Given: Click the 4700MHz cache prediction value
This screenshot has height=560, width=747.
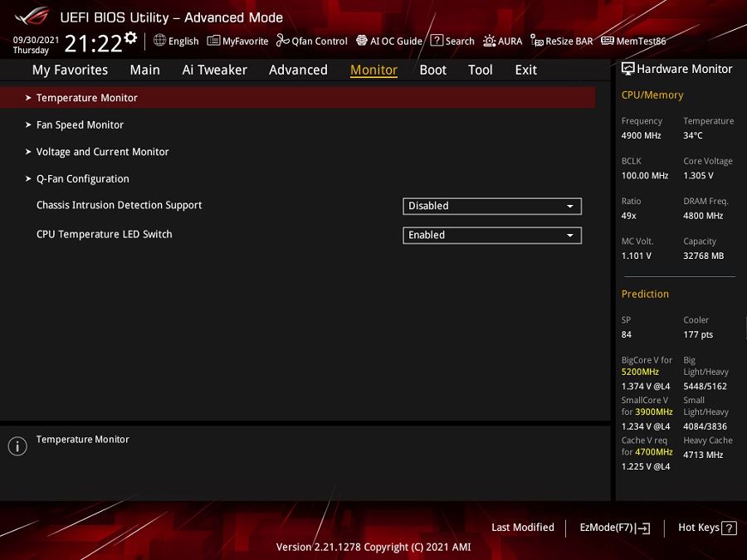Looking at the screenshot, I should 654,452.
